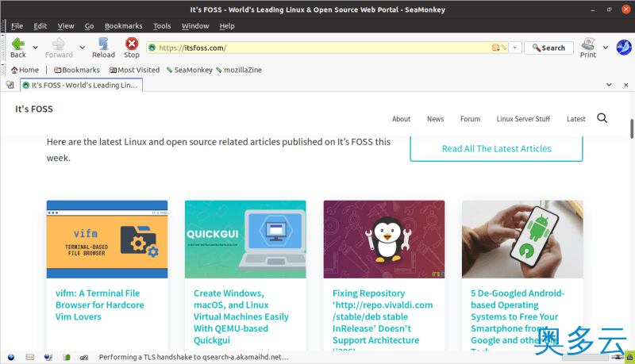Viewport: 635px width, 364px height.
Task: Open Linux Server Stuff navigation link
Action: 523,119
